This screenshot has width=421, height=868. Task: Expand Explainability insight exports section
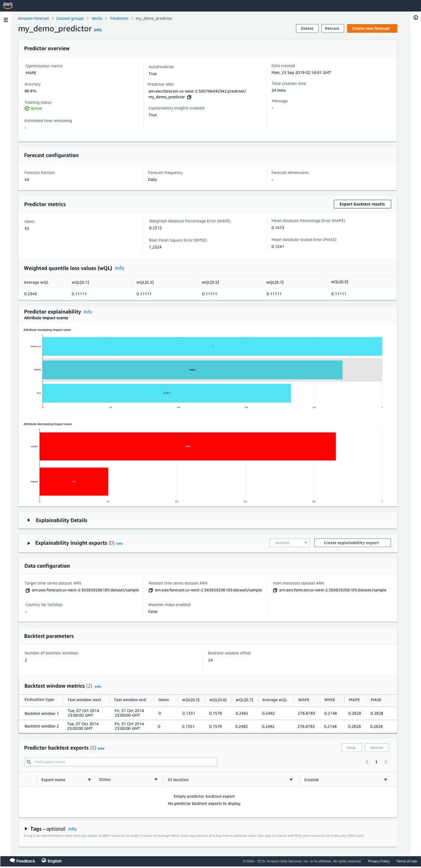click(x=29, y=543)
